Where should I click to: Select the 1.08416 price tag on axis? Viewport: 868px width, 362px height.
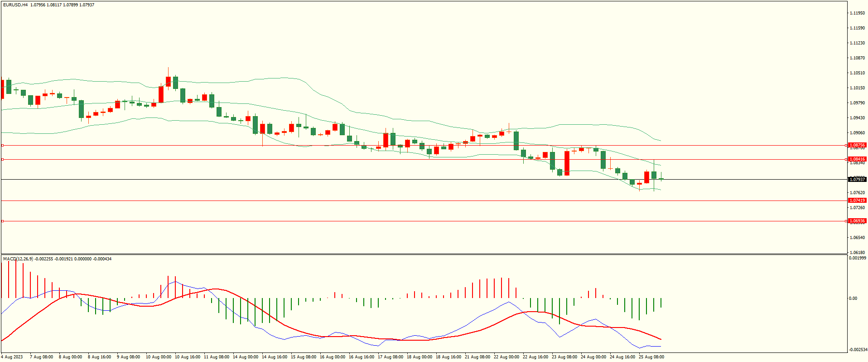[857, 159]
